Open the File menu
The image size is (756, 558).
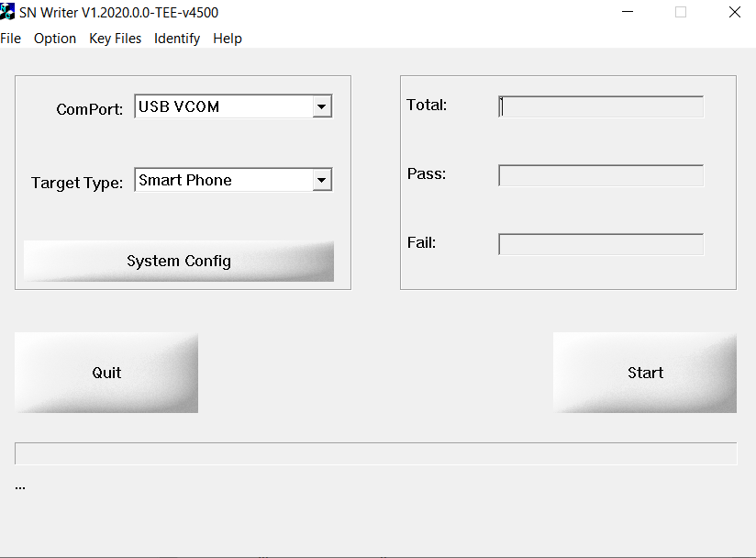(x=11, y=39)
